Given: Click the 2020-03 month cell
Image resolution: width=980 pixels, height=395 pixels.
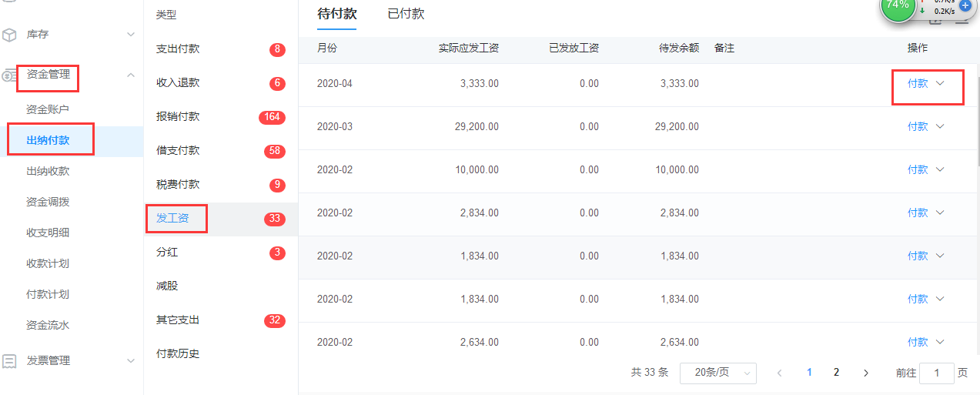Looking at the screenshot, I should pyautogui.click(x=335, y=126).
